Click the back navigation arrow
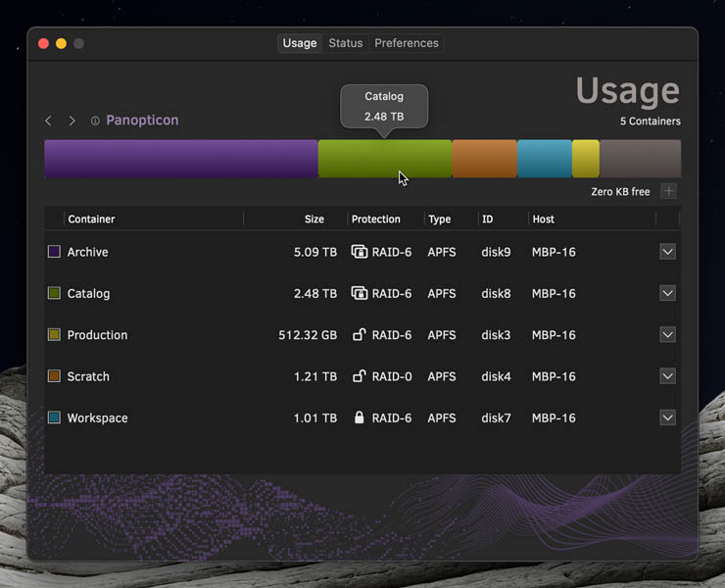Viewport: 725px width, 588px height. tap(48, 121)
